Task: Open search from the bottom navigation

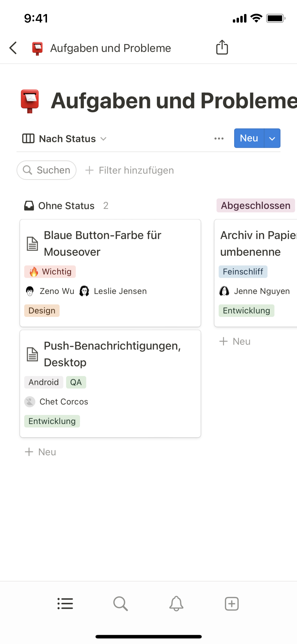Action: coord(121,604)
